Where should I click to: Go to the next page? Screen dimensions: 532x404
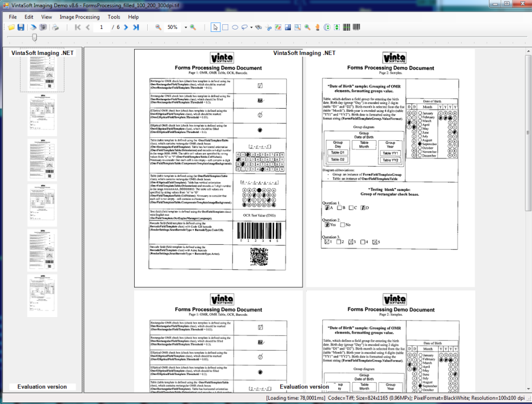126,27
